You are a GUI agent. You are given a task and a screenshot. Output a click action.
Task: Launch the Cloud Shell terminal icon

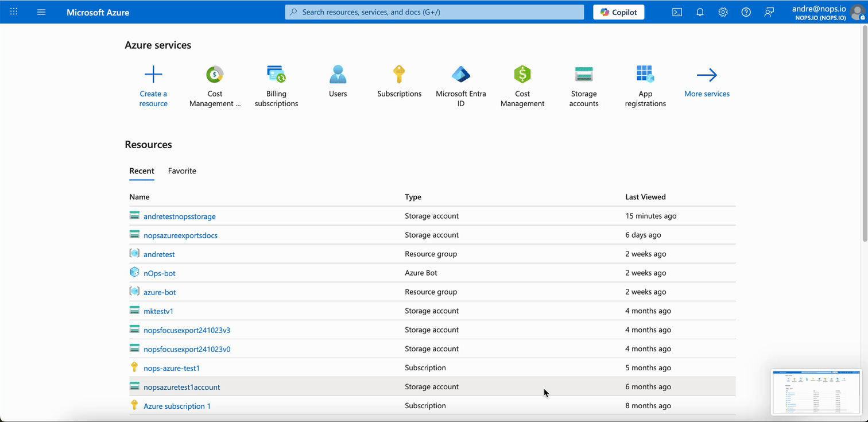[x=677, y=11]
